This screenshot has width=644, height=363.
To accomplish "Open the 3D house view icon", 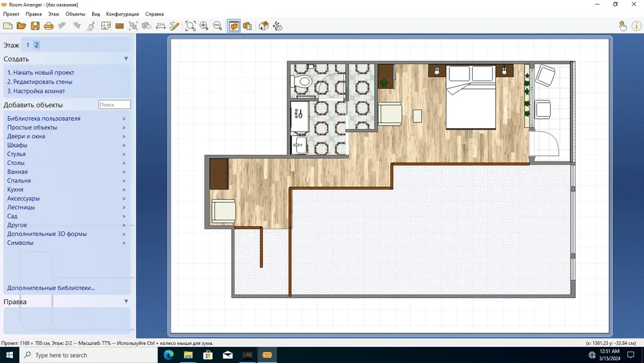I will coord(263,26).
